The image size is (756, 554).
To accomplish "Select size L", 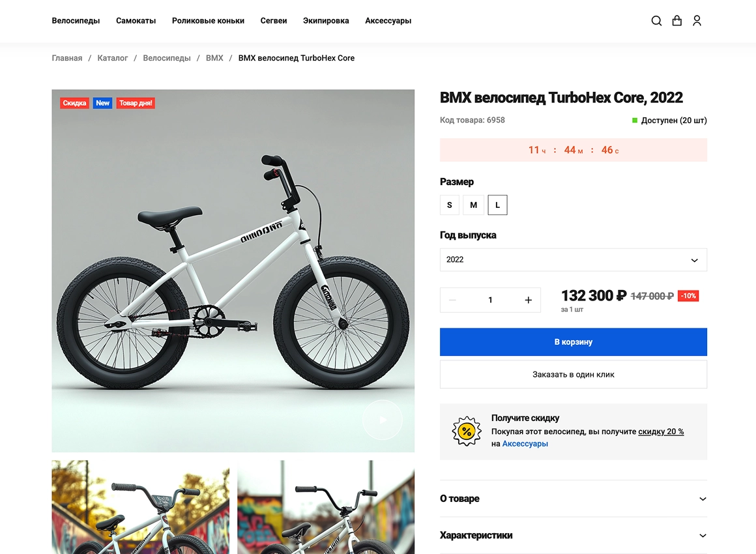I will click(497, 205).
